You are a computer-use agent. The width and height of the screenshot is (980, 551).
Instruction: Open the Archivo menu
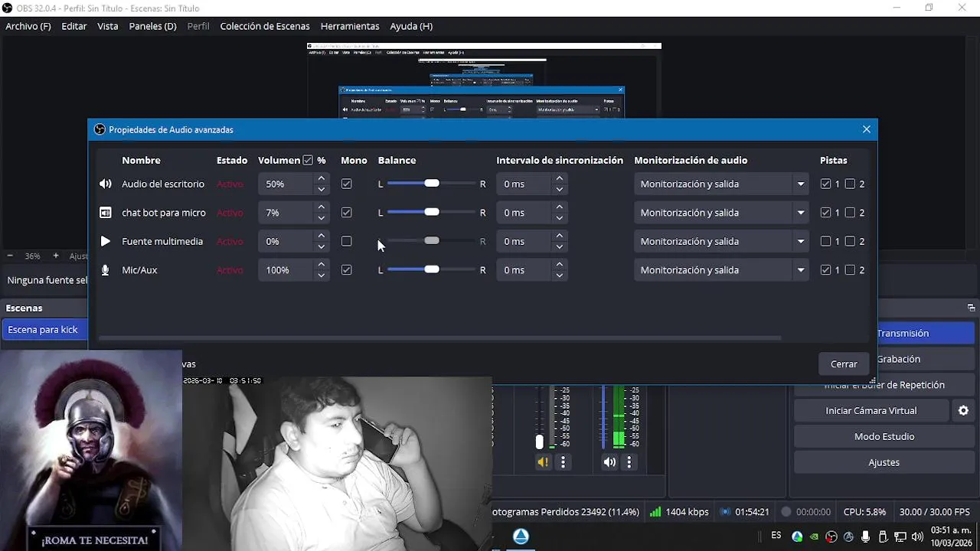point(28,26)
